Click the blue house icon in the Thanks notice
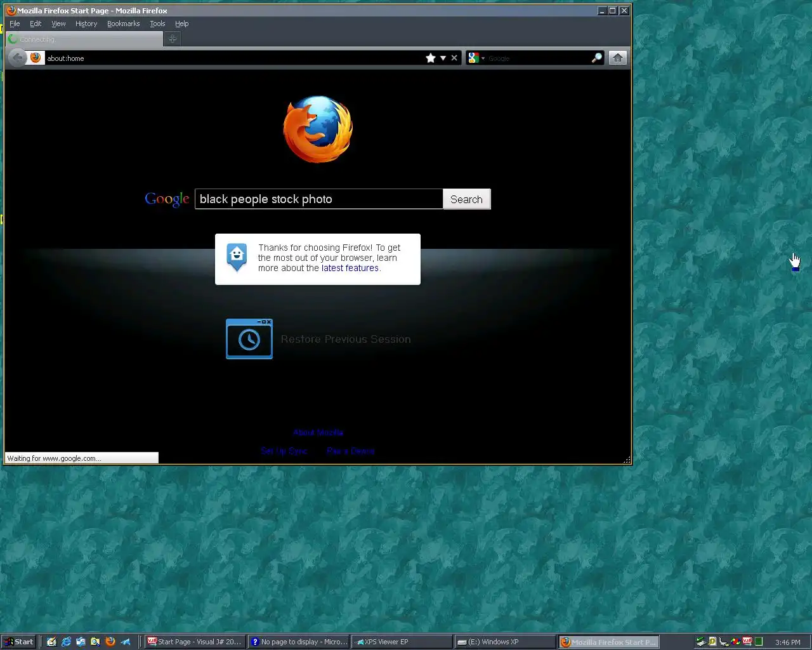Screen dimensions: 812x650 (x=237, y=257)
